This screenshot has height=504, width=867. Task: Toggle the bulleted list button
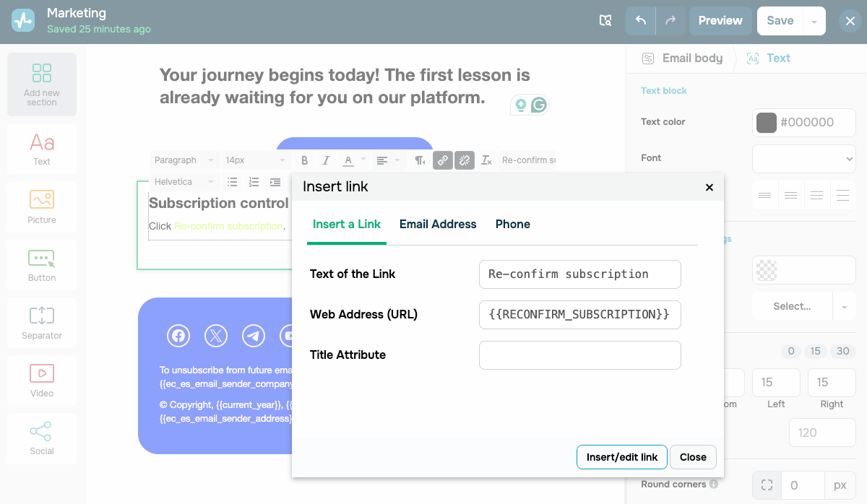click(232, 182)
